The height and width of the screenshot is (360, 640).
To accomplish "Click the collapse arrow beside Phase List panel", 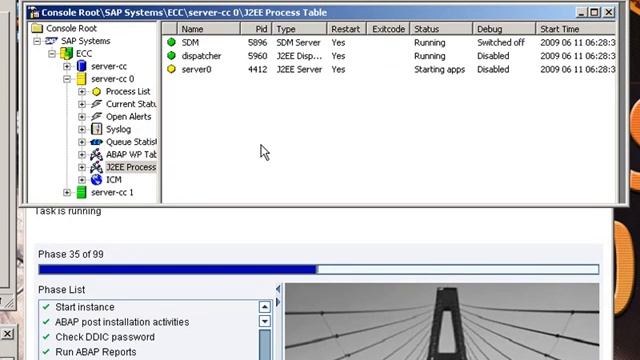I will point(278,289).
